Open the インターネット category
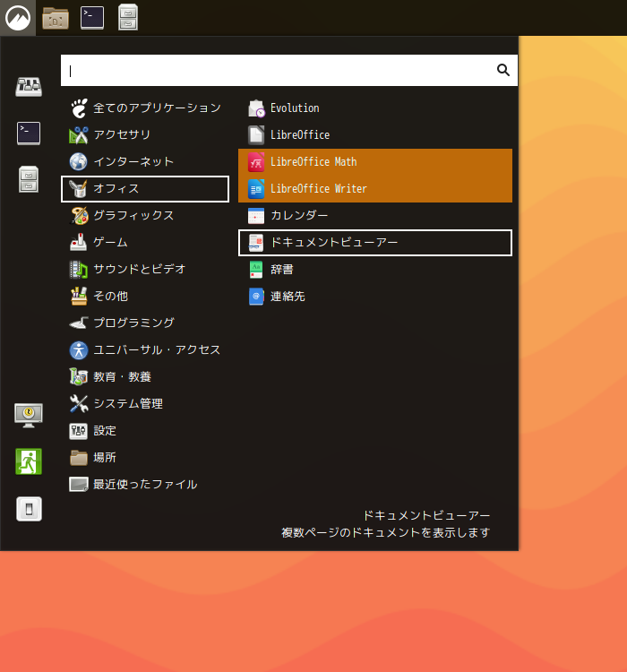The width and height of the screenshot is (627, 672). point(145,161)
